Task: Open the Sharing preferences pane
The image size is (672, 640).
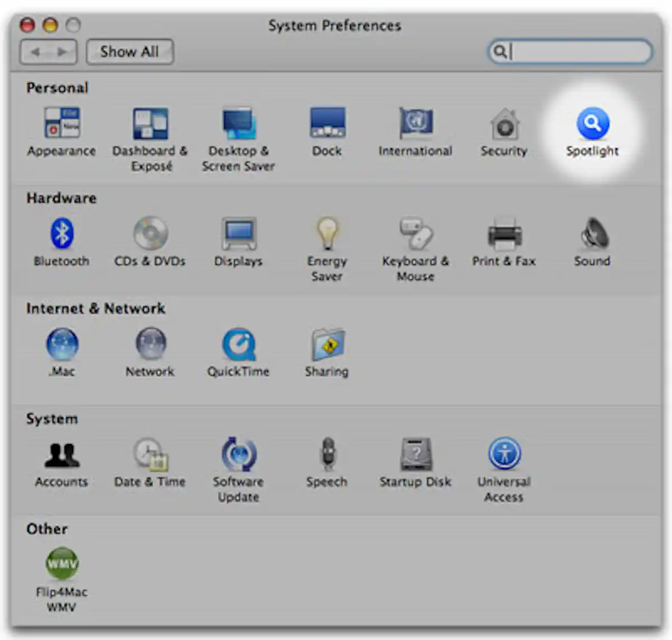Action: (327, 345)
